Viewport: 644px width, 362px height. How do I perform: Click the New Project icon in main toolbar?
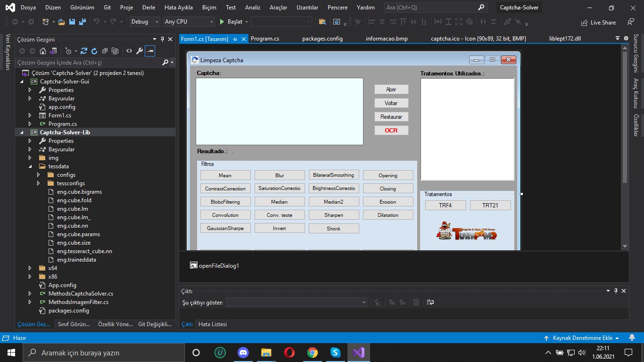(45, 22)
